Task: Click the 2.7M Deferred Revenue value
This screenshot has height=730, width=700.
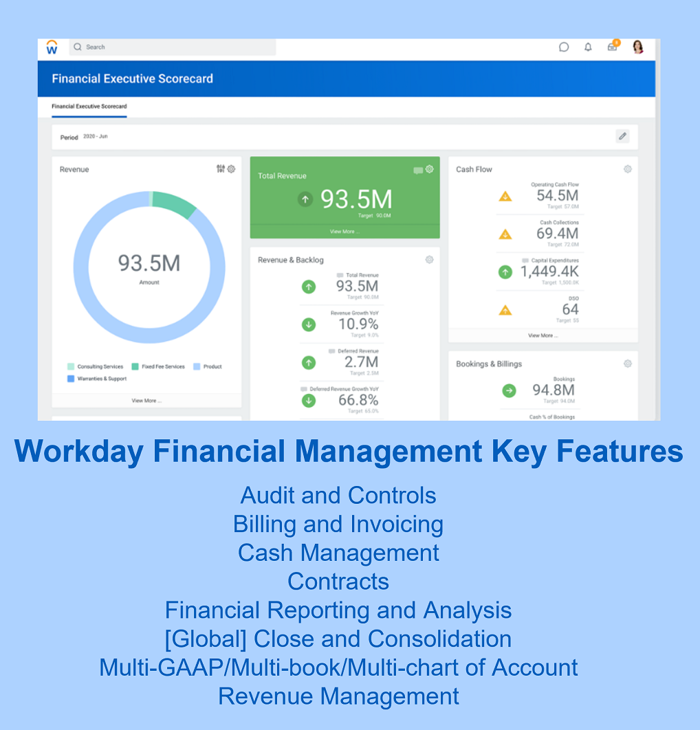Action: pyautogui.click(x=361, y=362)
